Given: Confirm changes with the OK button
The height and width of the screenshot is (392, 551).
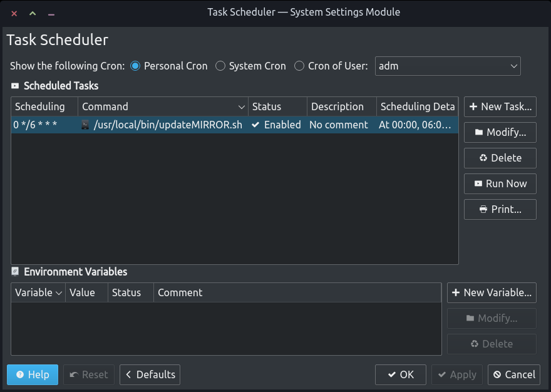Looking at the screenshot, I should tap(401, 374).
